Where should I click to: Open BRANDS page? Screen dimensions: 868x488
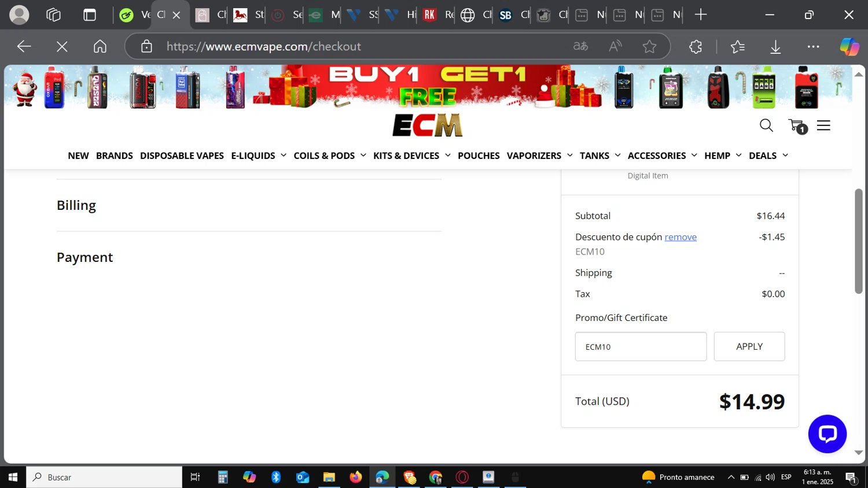click(114, 156)
